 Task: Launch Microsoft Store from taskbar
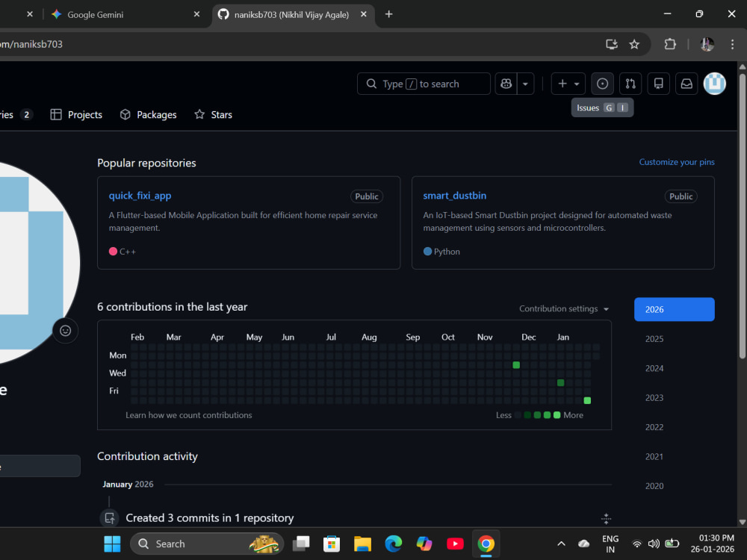332,544
